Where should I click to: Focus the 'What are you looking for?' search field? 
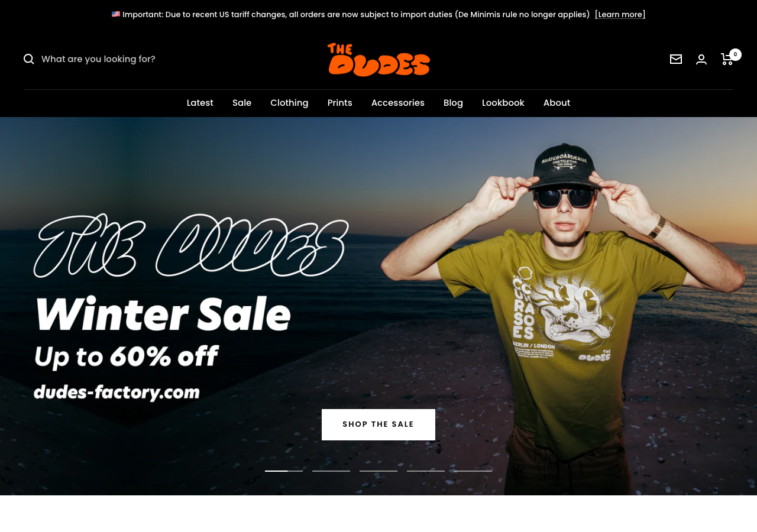[118, 59]
